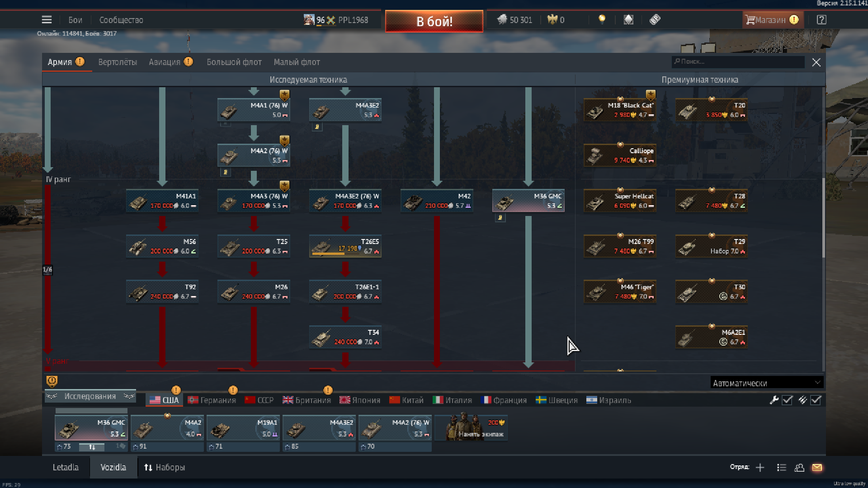Screen dimensions: 868x488
Task: Select the T26E5 card being researched
Action: pos(345,246)
